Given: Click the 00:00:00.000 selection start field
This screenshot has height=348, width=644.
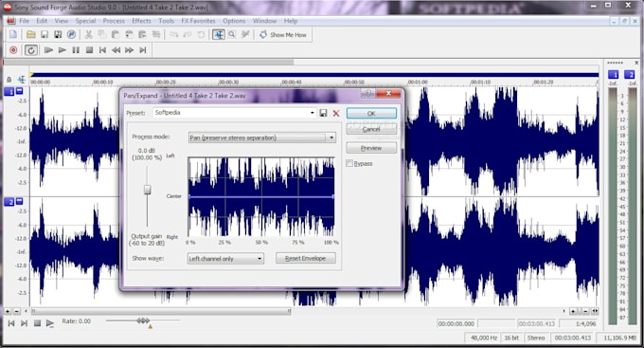Looking at the screenshot, I should (456, 324).
